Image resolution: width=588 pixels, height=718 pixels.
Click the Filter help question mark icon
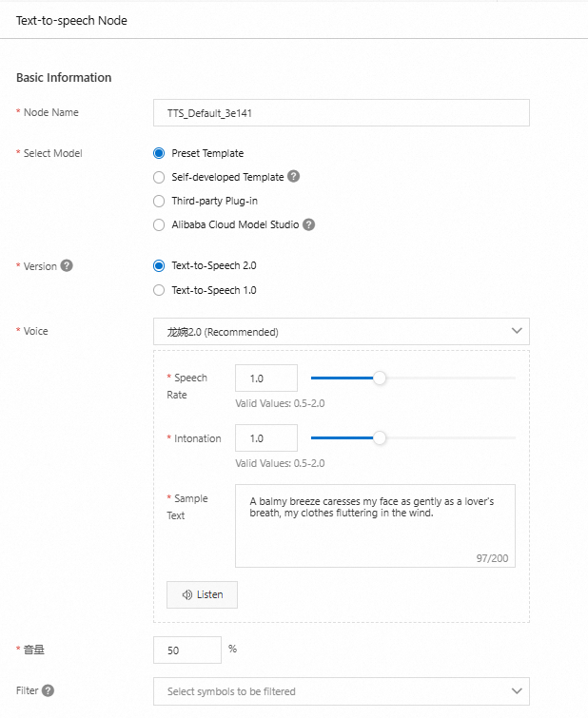[48, 690]
